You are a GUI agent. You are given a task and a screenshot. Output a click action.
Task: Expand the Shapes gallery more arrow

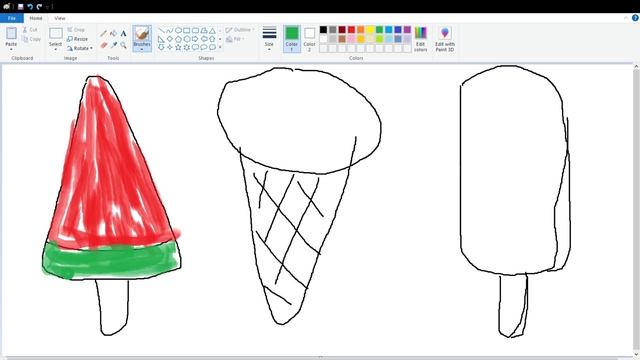point(220,47)
